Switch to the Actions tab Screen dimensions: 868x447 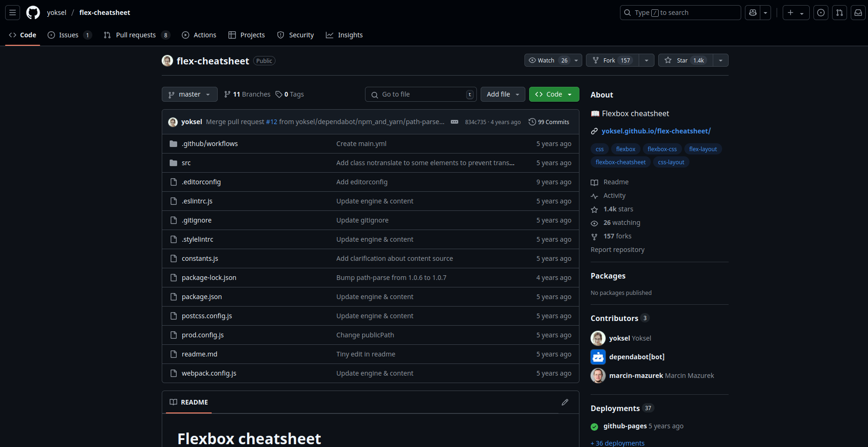pyautogui.click(x=199, y=35)
